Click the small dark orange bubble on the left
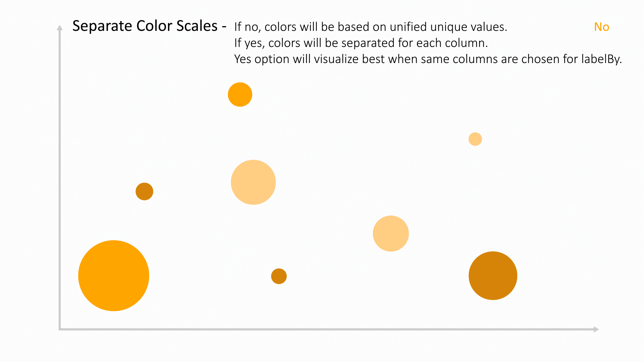The image size is (644, 362). coord(144,191)
